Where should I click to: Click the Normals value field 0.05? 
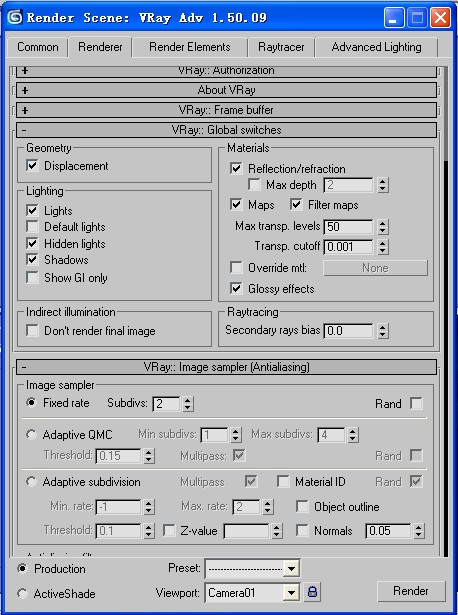(388, 531)
